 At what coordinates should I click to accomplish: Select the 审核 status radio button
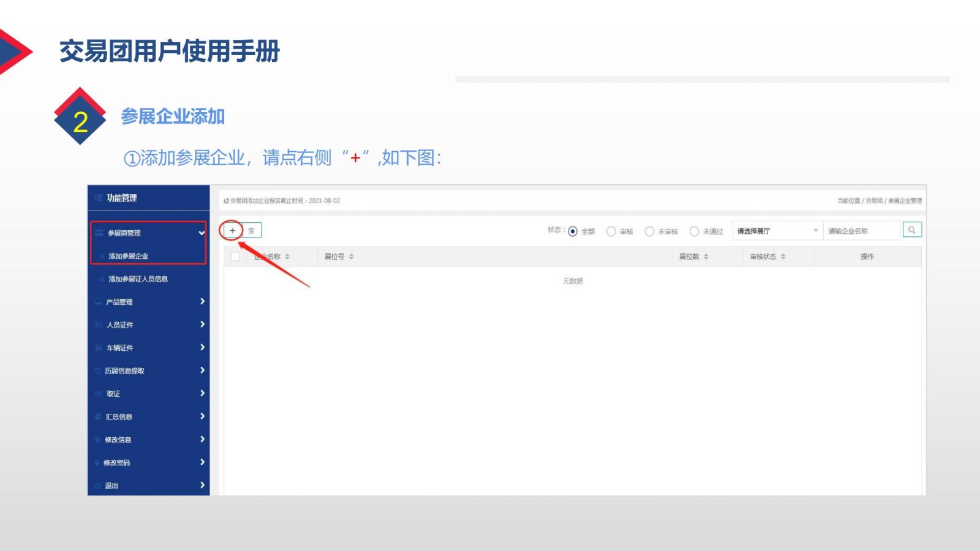coord(611,231)
